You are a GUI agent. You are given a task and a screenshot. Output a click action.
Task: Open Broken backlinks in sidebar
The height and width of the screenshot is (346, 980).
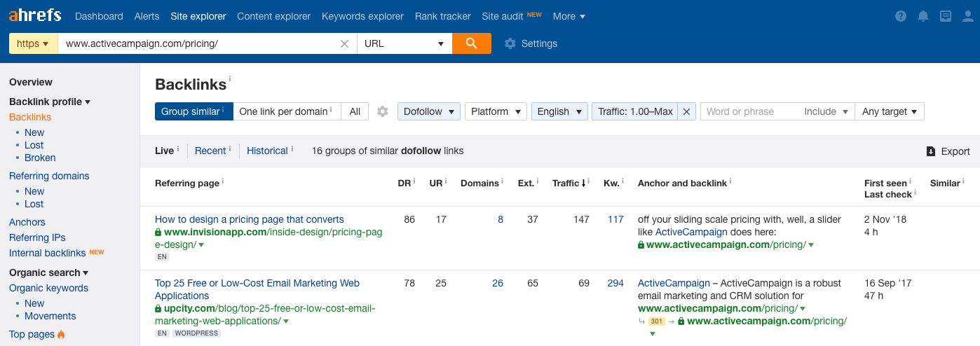coord(40,158)
